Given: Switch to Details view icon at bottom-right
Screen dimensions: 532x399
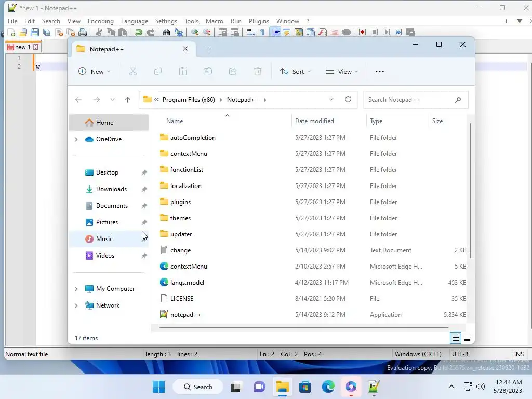Looking at the screenshot, I should coord(456,338).
